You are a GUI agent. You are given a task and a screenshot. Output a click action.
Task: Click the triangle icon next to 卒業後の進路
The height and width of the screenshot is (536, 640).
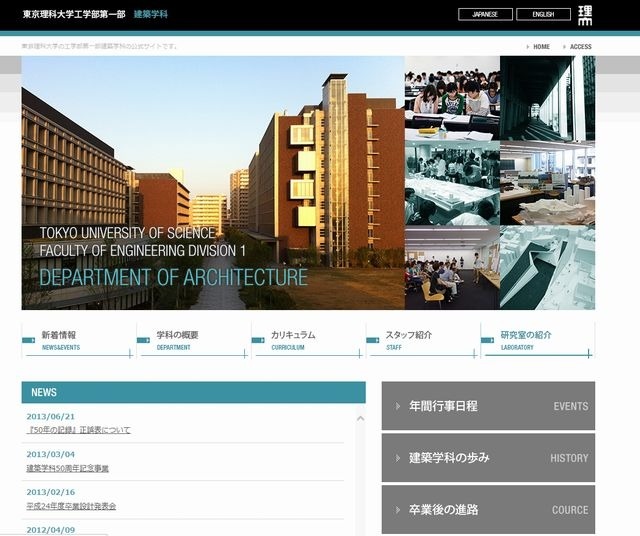click(398, 510)
